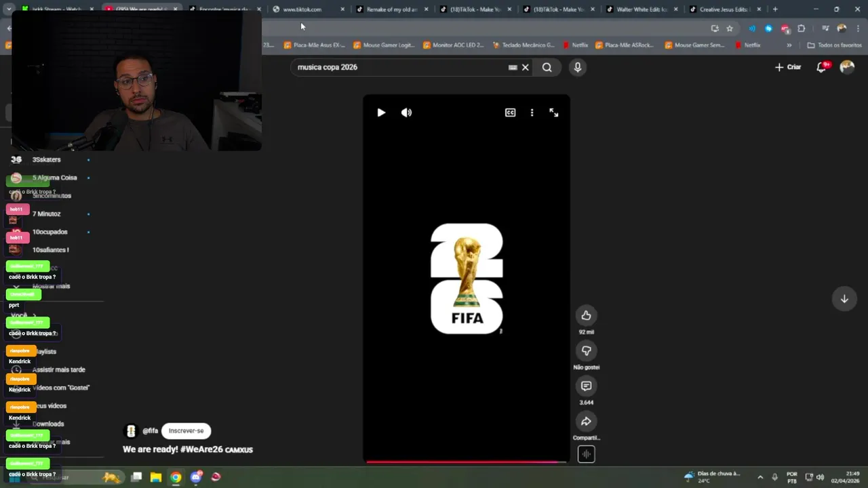This screenshot has height=488, width=868.
Task: Open the on-screen keyboard icon in search
Action: click(x=513, y=67)
